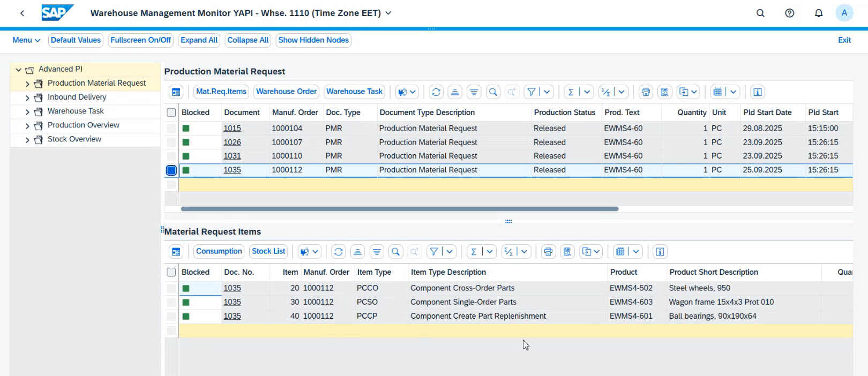Select Warehouse Task in the navigation tree
Viewport: 868px width, 376px height.
tap(76, 111)
